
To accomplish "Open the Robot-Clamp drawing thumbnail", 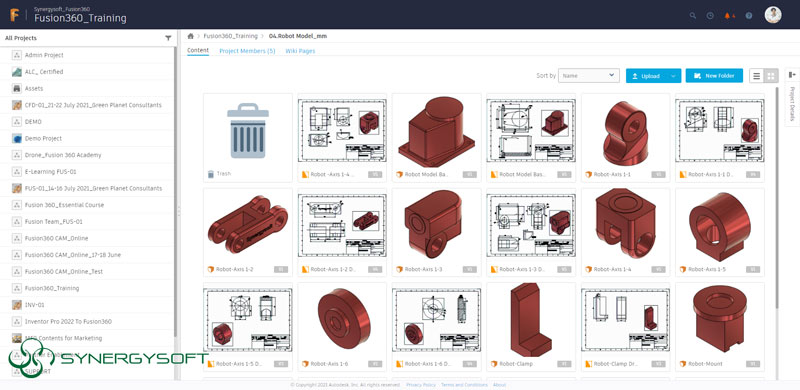I will pyautogui.click(x=626, y=320).
